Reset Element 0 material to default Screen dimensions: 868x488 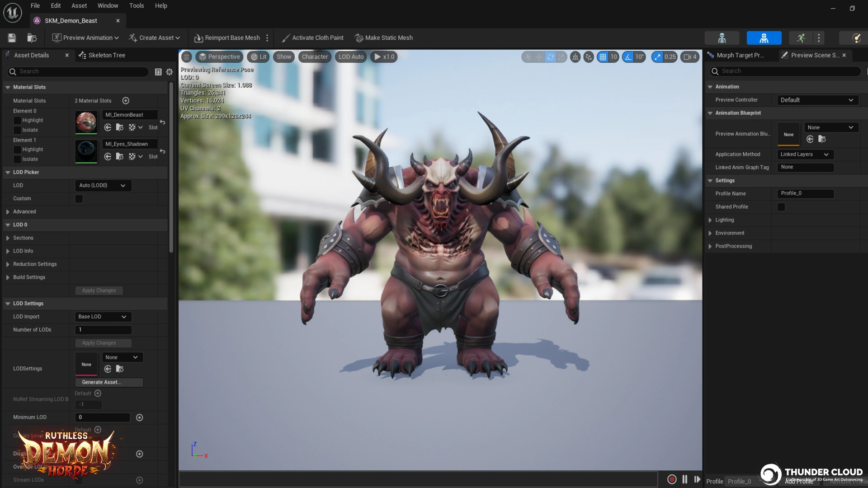[x=162, y=122]
